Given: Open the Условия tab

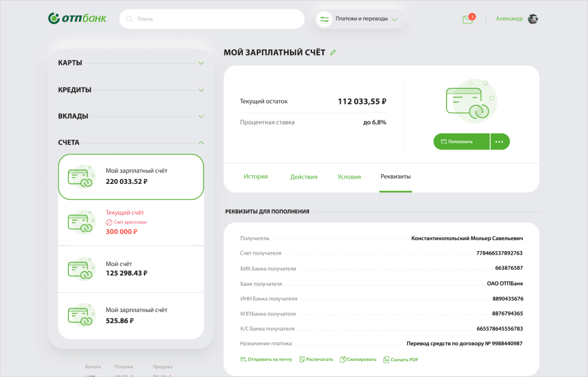Looking at the screenshot, I should click(349, 177).
